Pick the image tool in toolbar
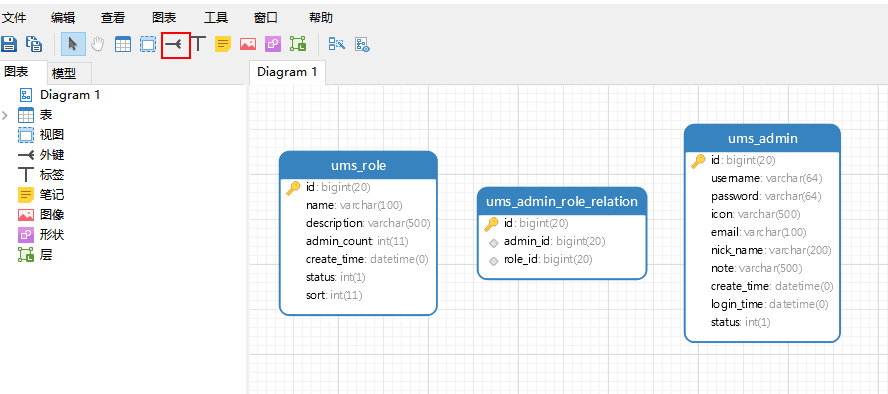888x394 pixels. (x=248, y=44)
